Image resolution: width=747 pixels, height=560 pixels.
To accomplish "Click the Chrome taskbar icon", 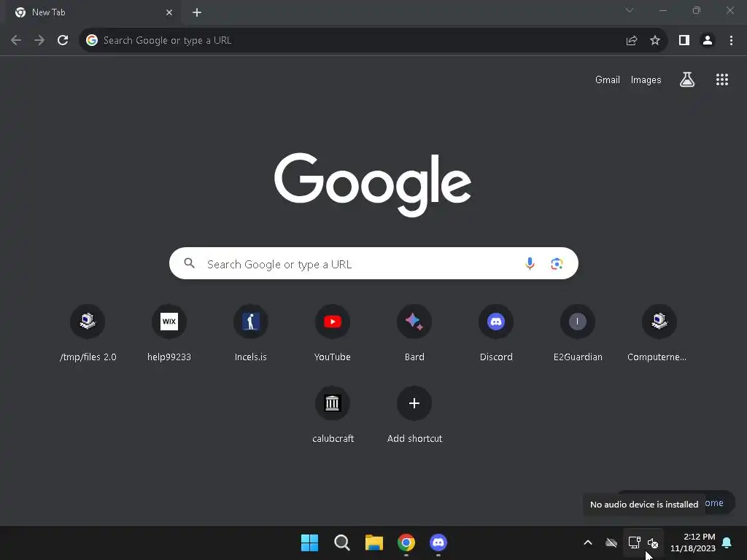I will coord(406,542).
